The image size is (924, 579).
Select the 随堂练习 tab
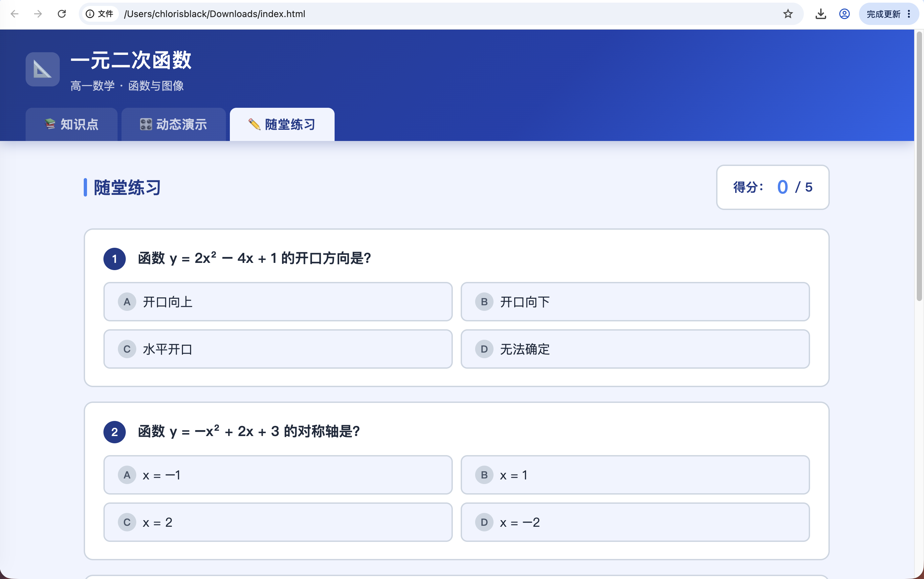[x=282, y=125]
